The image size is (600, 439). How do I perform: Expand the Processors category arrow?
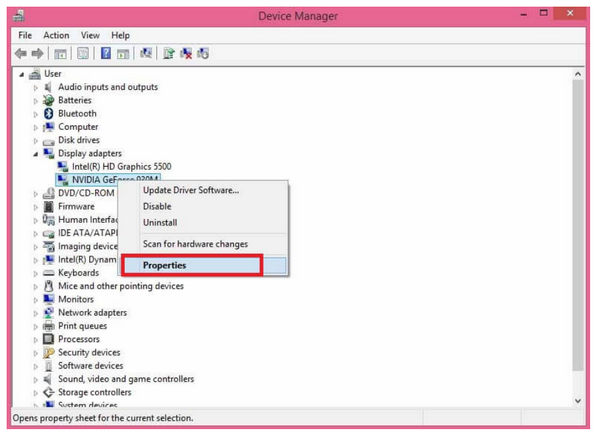click(36, 339)
